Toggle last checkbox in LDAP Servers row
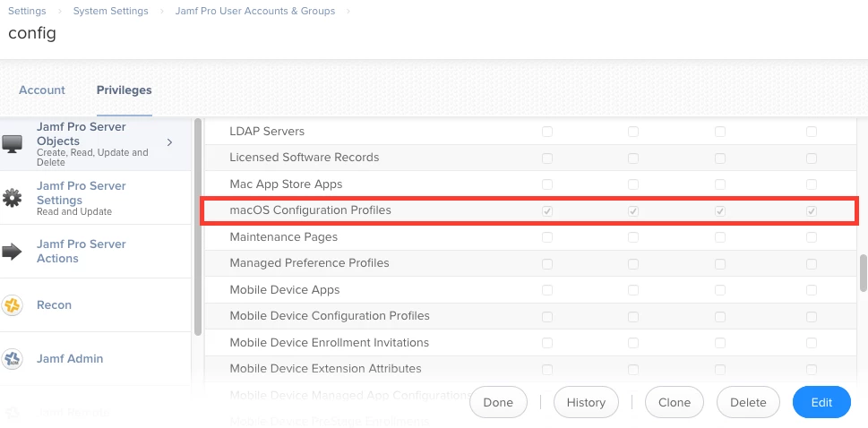The height and width of the screenshot is (428, 868). tap(811, 132)
